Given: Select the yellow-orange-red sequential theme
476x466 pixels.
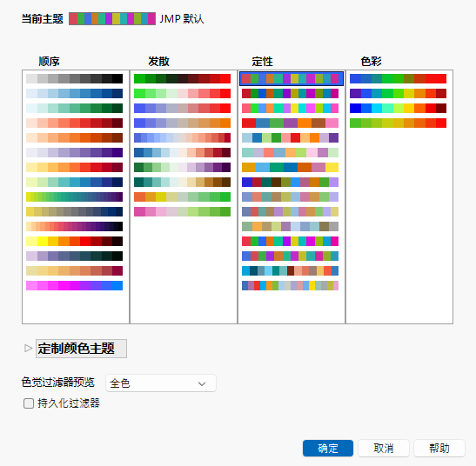Looking at the screenshot, I should click(x=74, y=168).
